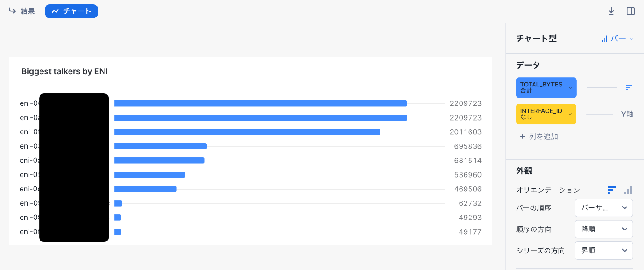Image resolution: width=644 pixels, height=270 pixels.
Task: Select vertical bar orientation icon
Action: (x=628, y=190)
